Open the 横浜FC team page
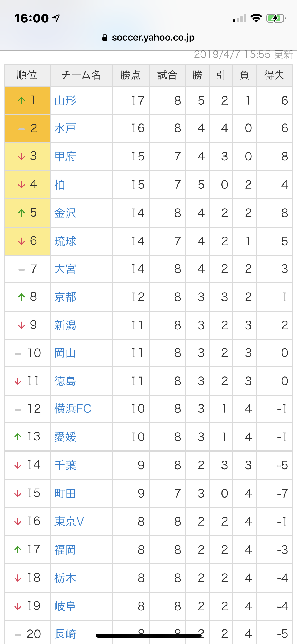297x644 pixels. tap(73, 409)
